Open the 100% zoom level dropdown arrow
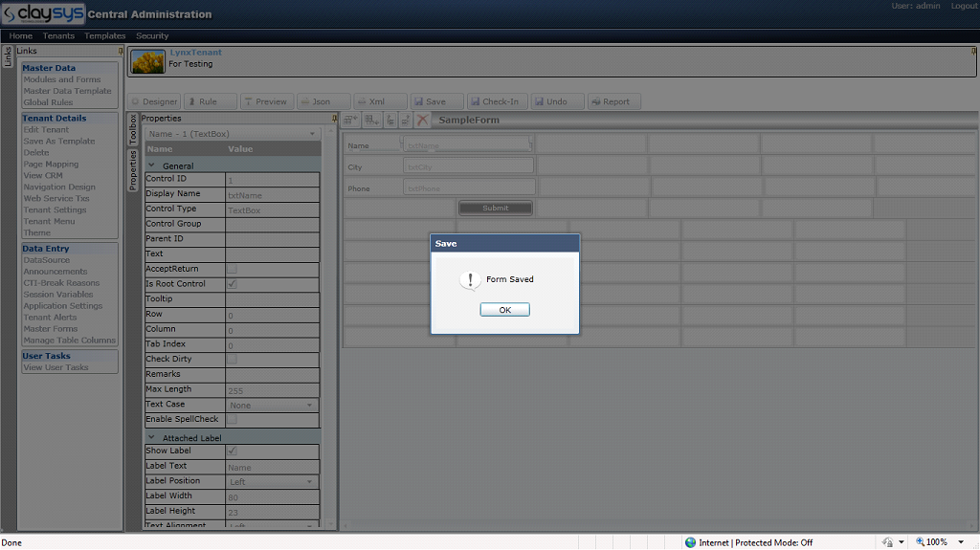 (961, 542)
